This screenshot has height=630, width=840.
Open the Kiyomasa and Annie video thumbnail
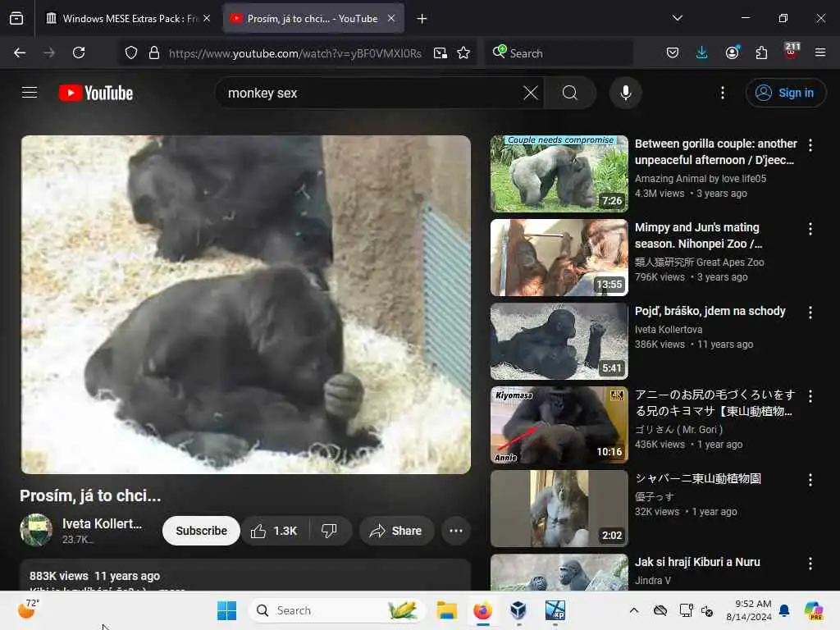coord(559,425)
